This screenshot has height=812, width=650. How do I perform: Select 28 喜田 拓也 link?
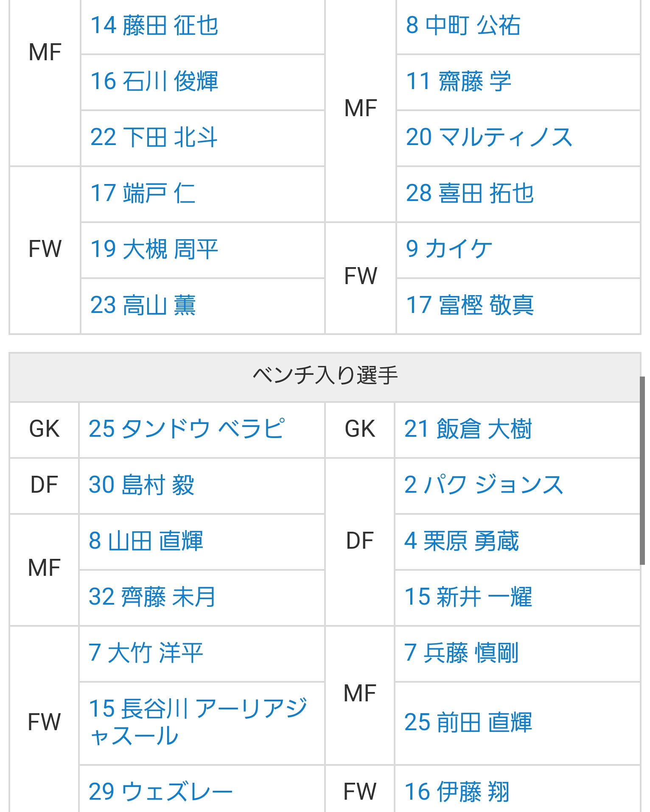click(x=470, y=193)
